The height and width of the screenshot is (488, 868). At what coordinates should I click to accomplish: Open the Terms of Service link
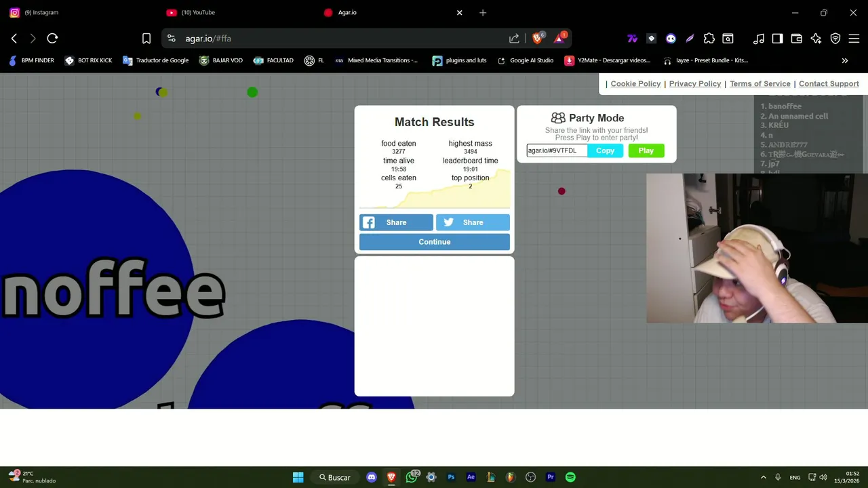pyautogui.click(x=760, y=83)
